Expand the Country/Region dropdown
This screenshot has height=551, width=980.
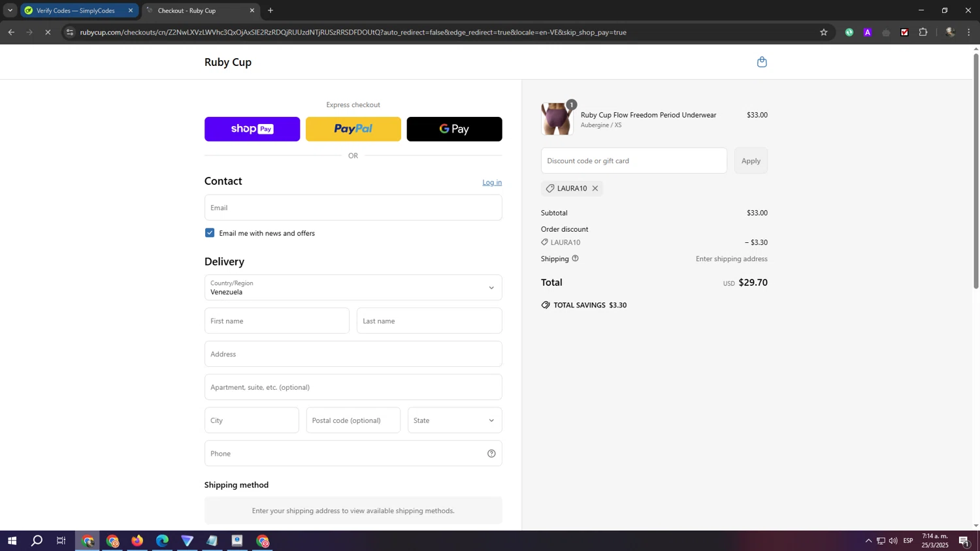pos(353,288)
